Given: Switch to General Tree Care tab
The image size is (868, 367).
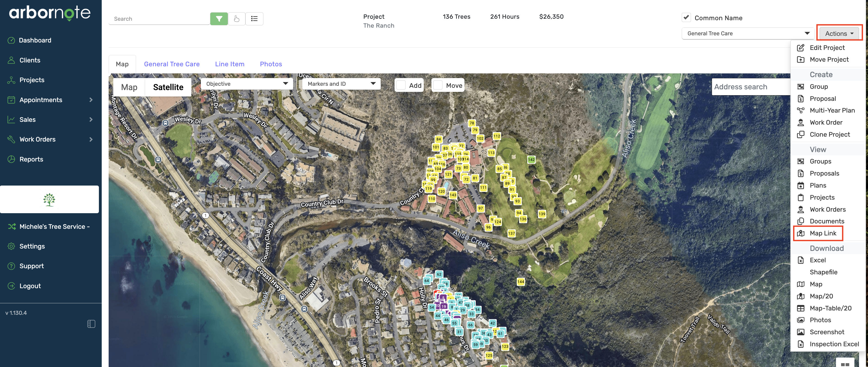Looking at the screenshot, I should click(171, 64).
